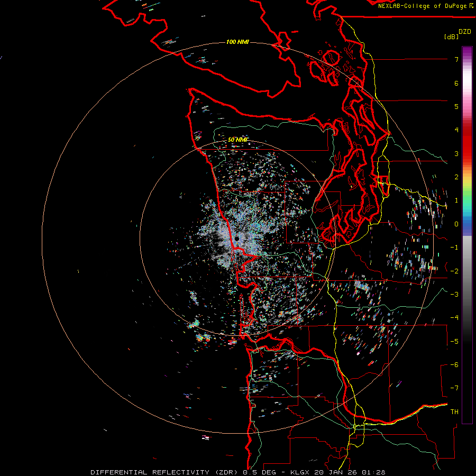Click the pink band of the color bar

click(467, 105)
